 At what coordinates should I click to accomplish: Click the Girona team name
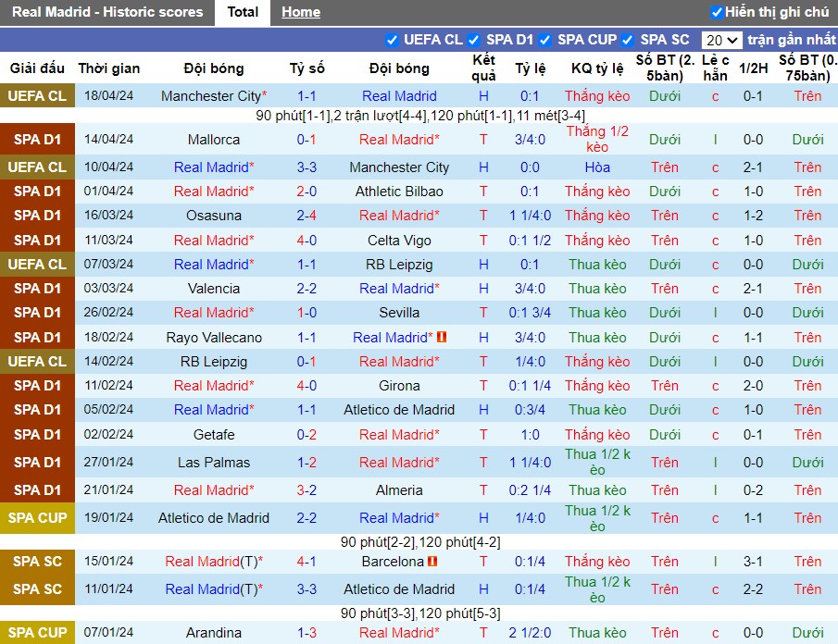[x=399, y=386]
